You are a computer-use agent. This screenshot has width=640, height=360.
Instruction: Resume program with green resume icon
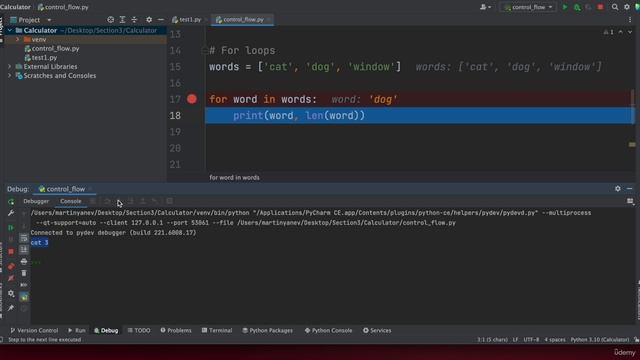pyautogui.click(x=11, y=227)
